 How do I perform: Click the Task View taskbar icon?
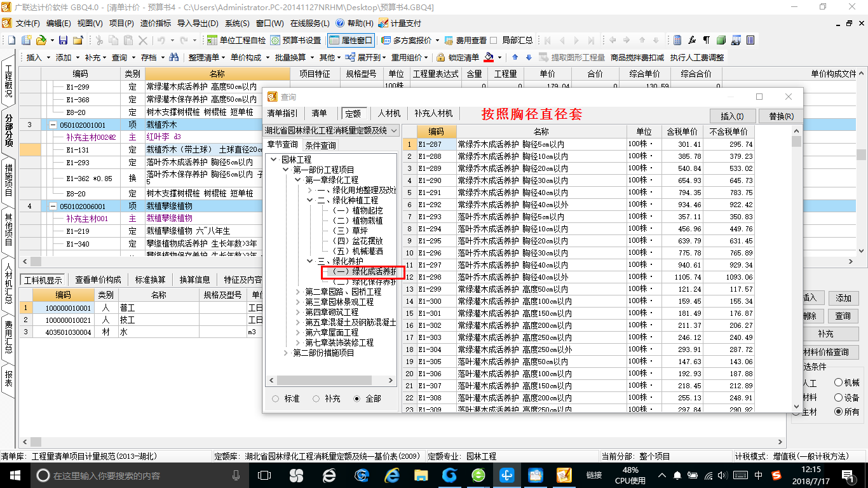pyautogui.click(x=264, y=475)
